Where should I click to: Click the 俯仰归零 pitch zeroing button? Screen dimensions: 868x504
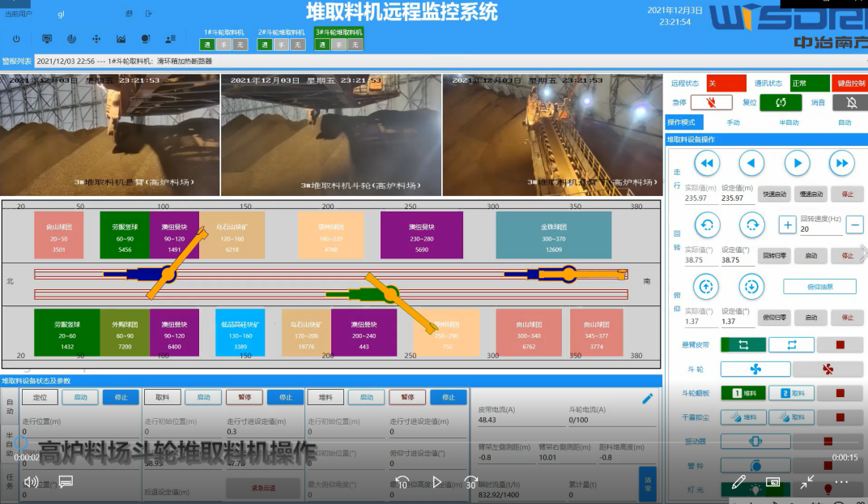pyautogui.click(x=774, y=318)
